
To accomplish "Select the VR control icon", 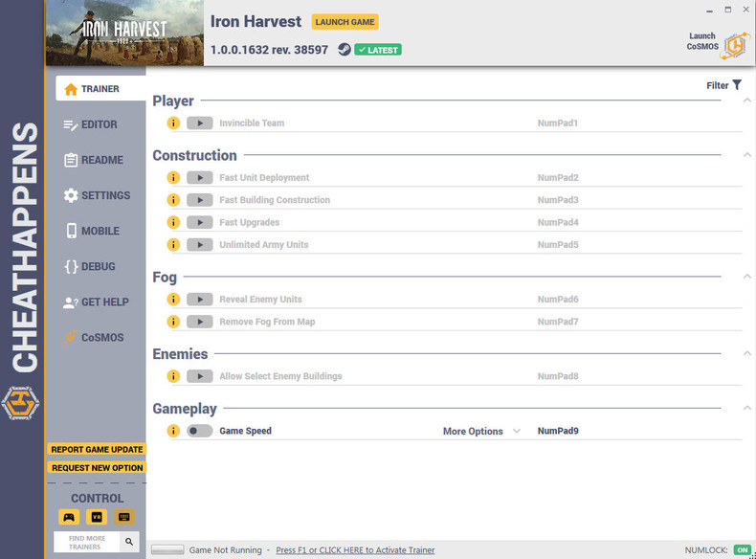I will click(x=97, y=517).
